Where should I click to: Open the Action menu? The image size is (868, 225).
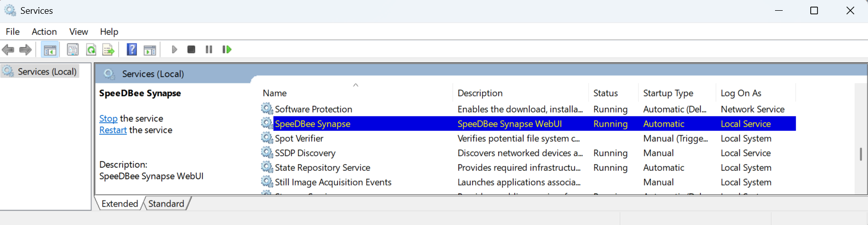pos(44,32)
